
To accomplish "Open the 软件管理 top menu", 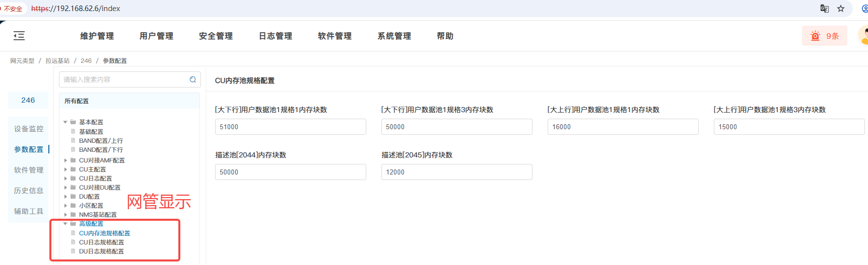I will tap(335, 36).
